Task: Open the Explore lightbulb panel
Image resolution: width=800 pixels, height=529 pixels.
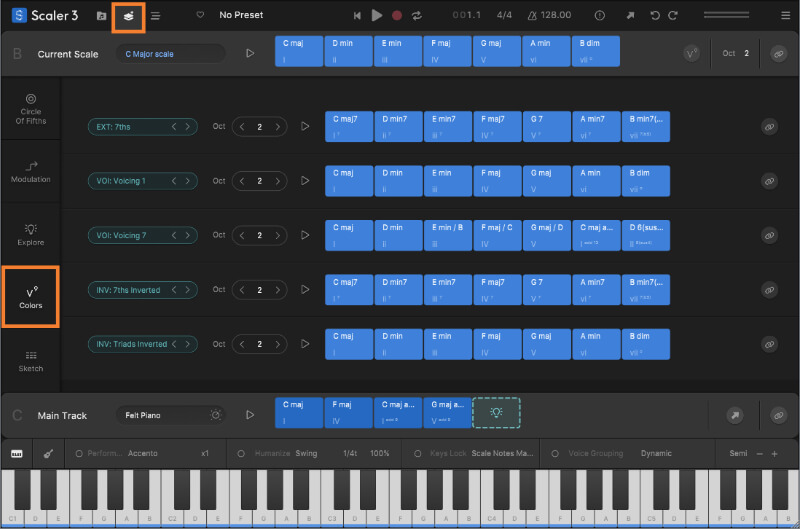Action: 31,235
